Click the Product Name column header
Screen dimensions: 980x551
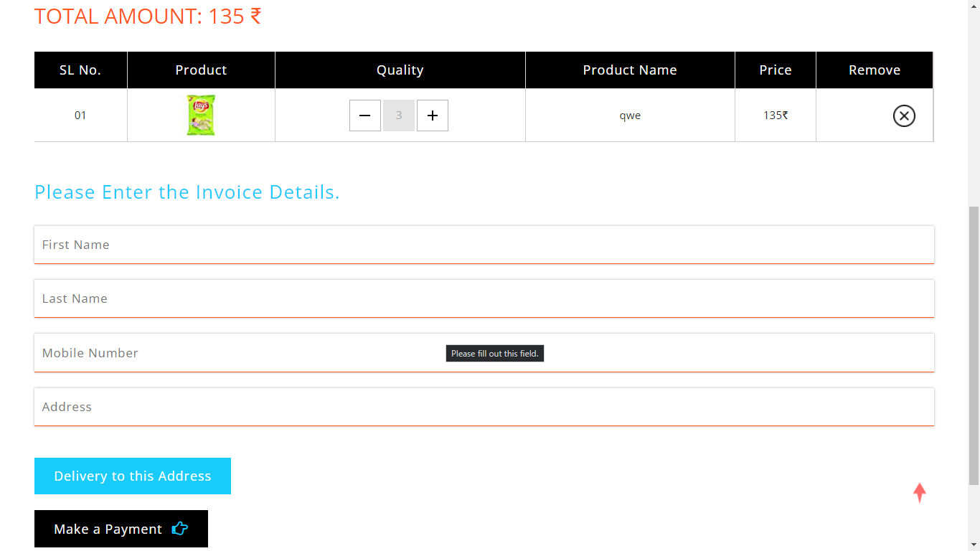[629, 70]
